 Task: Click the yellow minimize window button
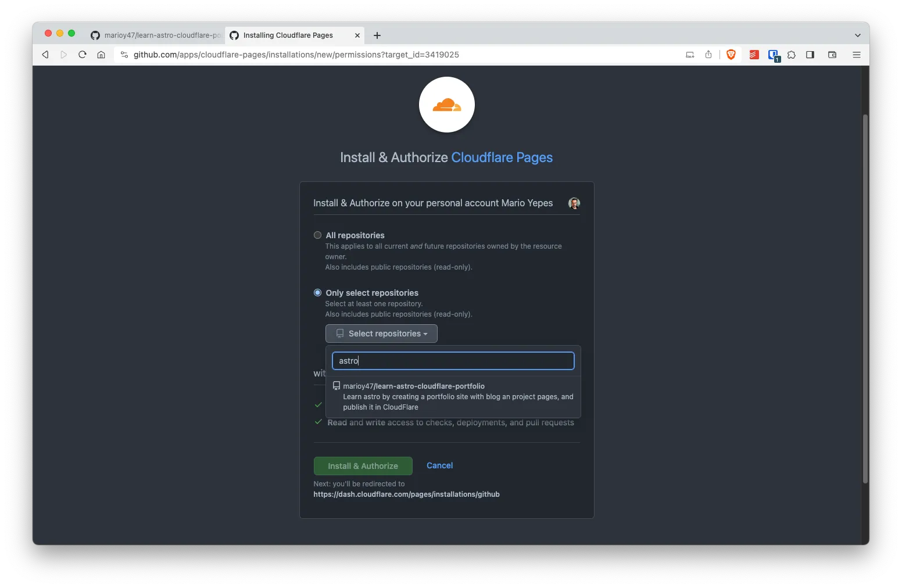pos(60,33)
